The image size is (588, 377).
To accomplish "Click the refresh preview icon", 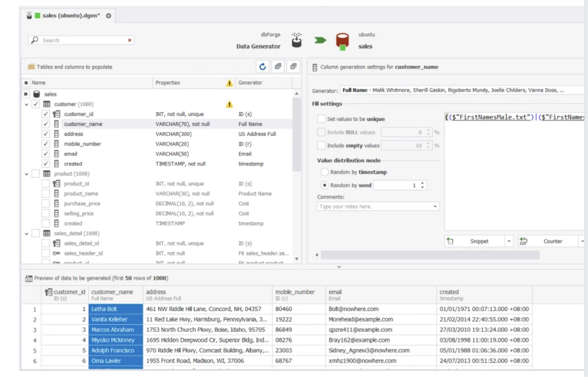I will (262, 66).
